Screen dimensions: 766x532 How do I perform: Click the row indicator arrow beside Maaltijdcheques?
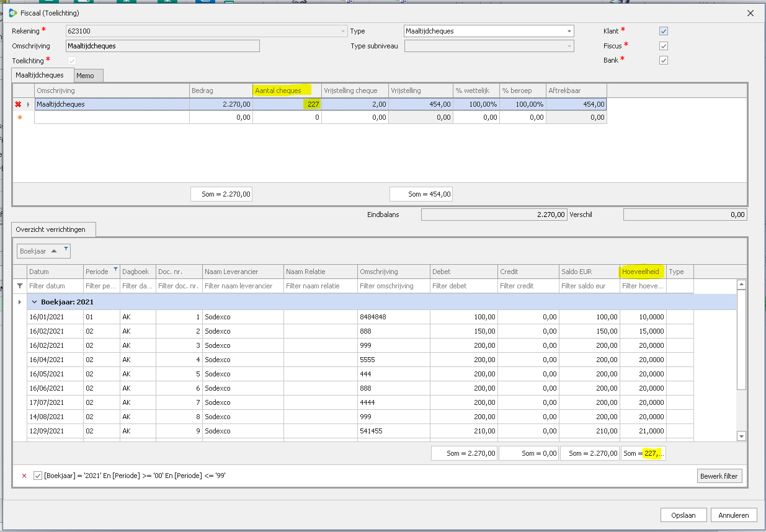pyautogui.click(x=28, y=105)
